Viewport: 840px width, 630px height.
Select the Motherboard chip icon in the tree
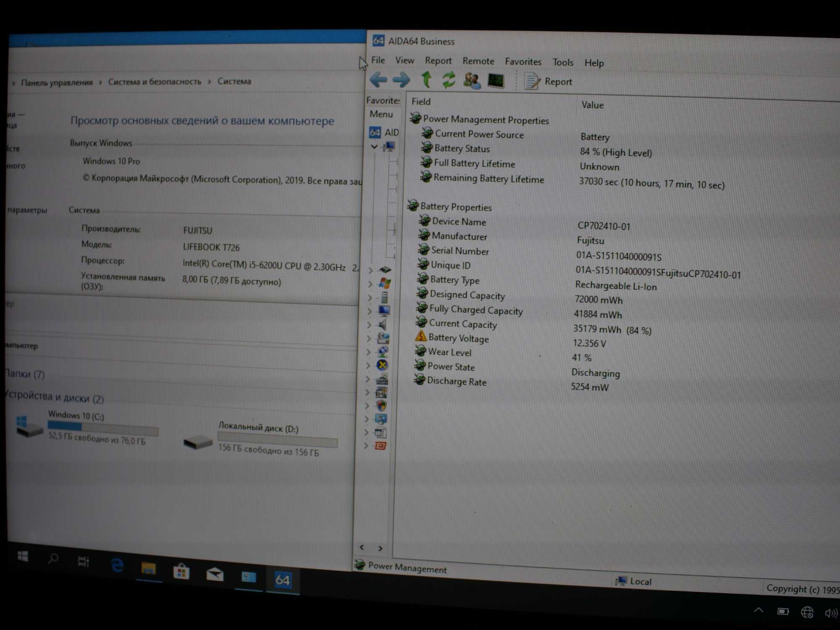[385, 270]
